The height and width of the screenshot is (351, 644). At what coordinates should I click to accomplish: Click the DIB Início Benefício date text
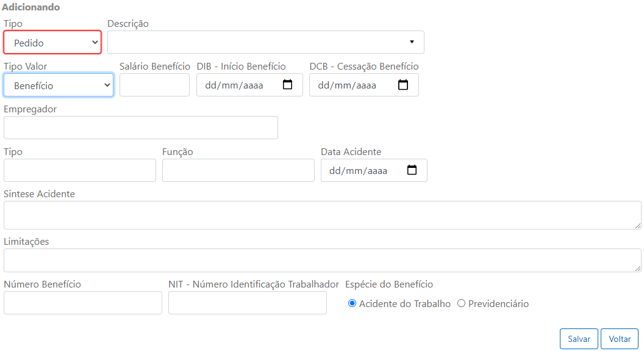coord(234,85)
